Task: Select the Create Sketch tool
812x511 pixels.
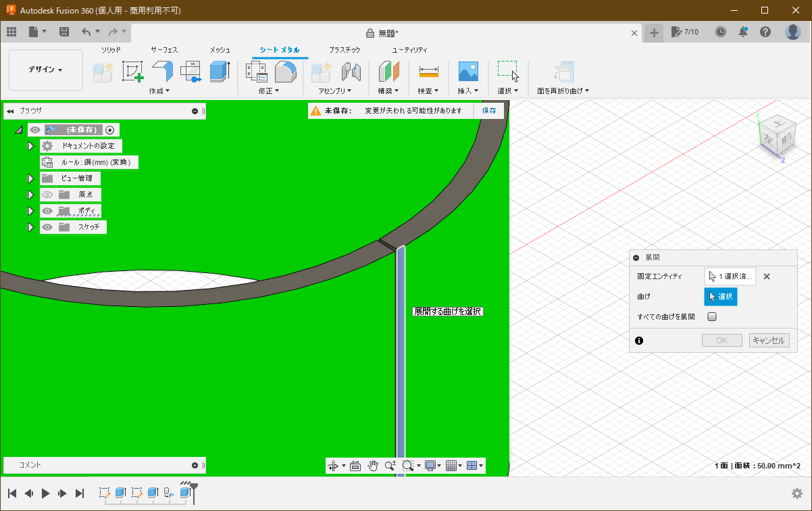Action: (x=132, y=72)
